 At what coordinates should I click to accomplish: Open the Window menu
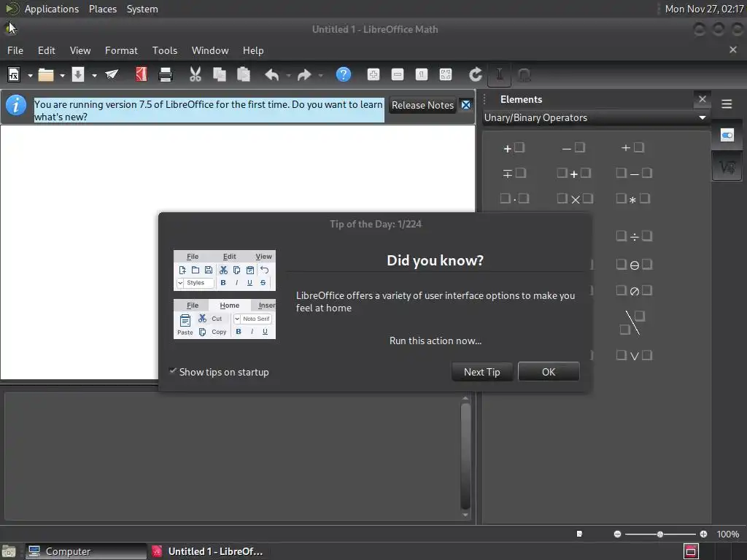pos(210,50)
